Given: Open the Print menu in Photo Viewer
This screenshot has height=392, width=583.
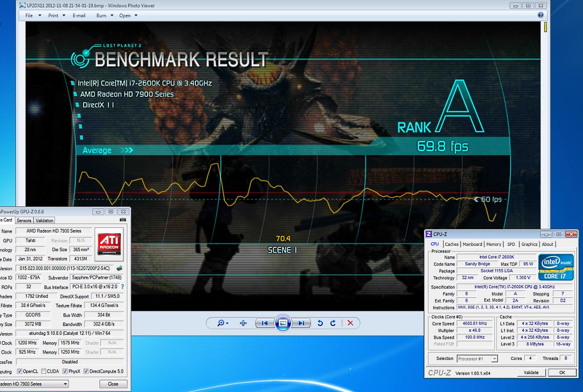Looking at the screenshot, I should 56,15.
